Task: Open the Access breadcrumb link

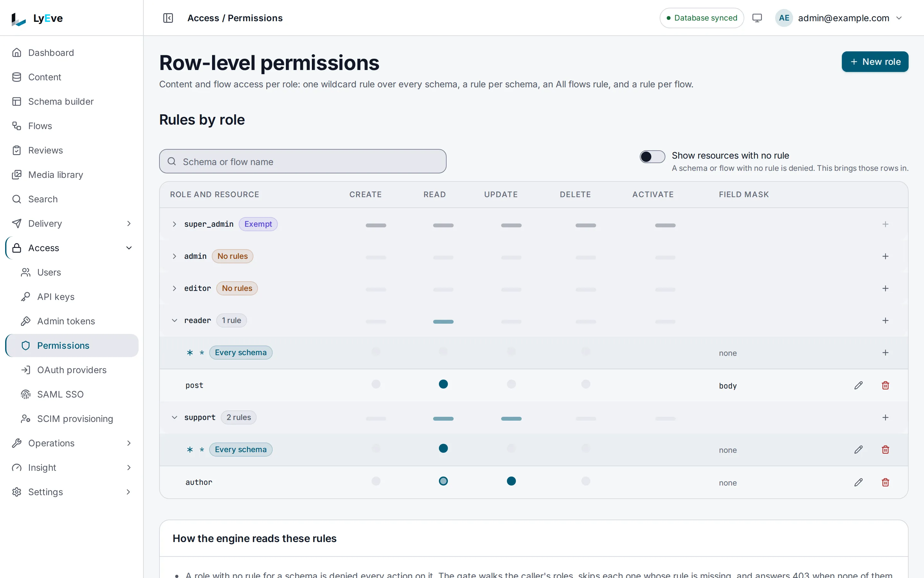Action: [x=203, y=18]
